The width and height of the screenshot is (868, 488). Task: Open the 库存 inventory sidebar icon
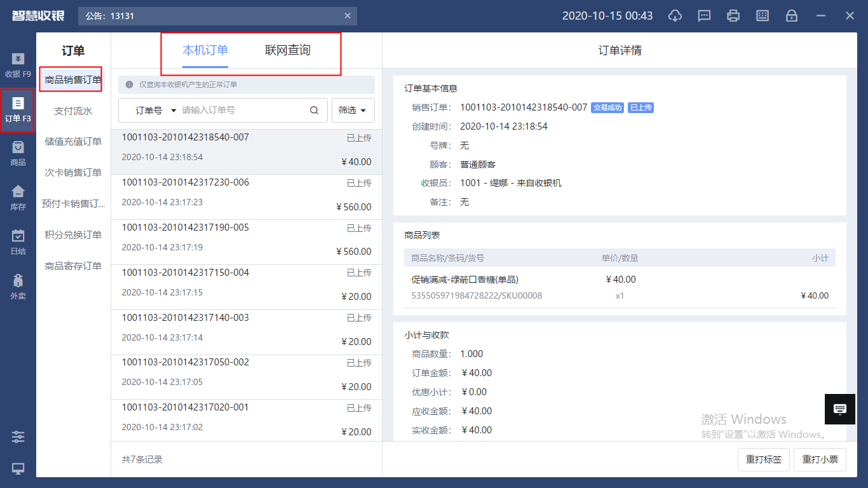click(18, 198)
